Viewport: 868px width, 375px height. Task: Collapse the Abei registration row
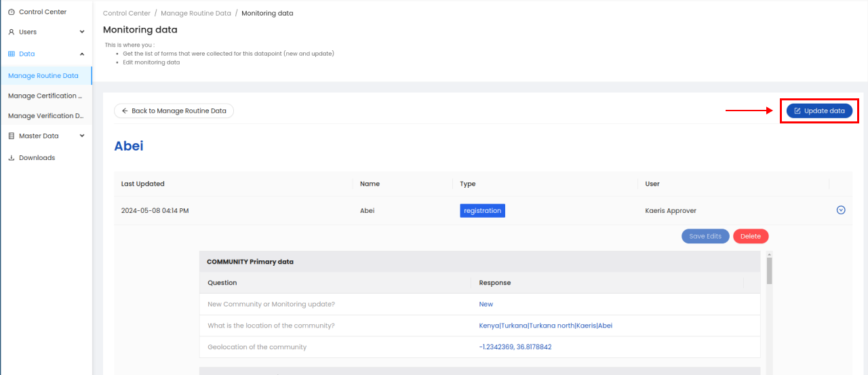[x=841, y=210]
